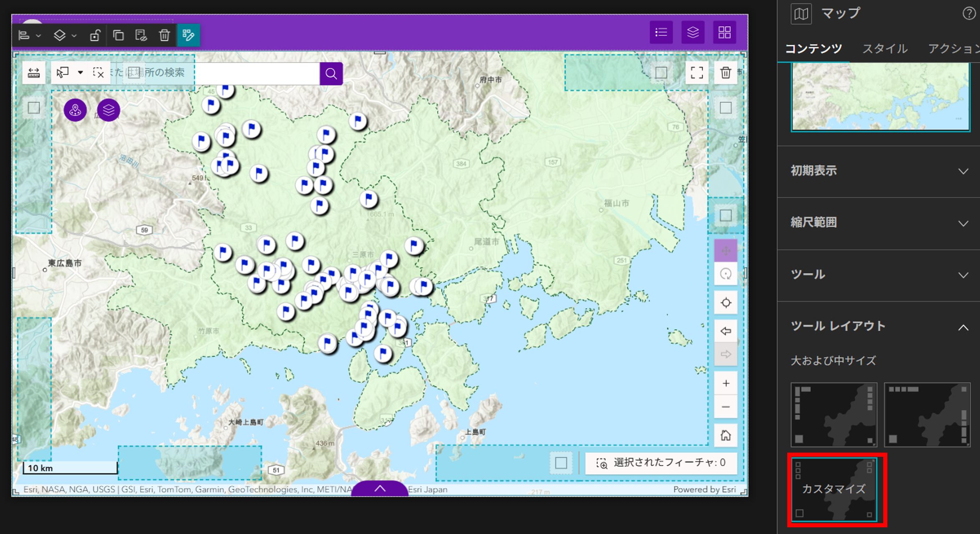
Task: Click the purple search magnifier button
Action: [331, 74]
